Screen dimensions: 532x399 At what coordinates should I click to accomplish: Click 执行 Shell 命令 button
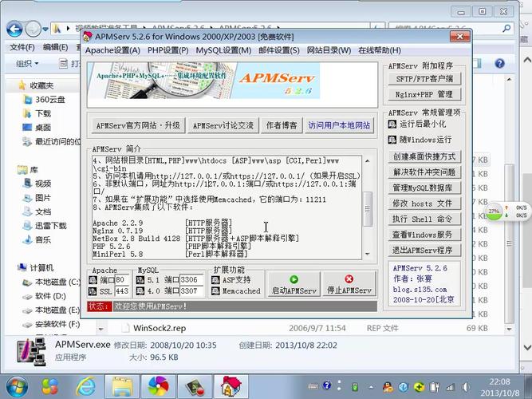tap(424, 219)
